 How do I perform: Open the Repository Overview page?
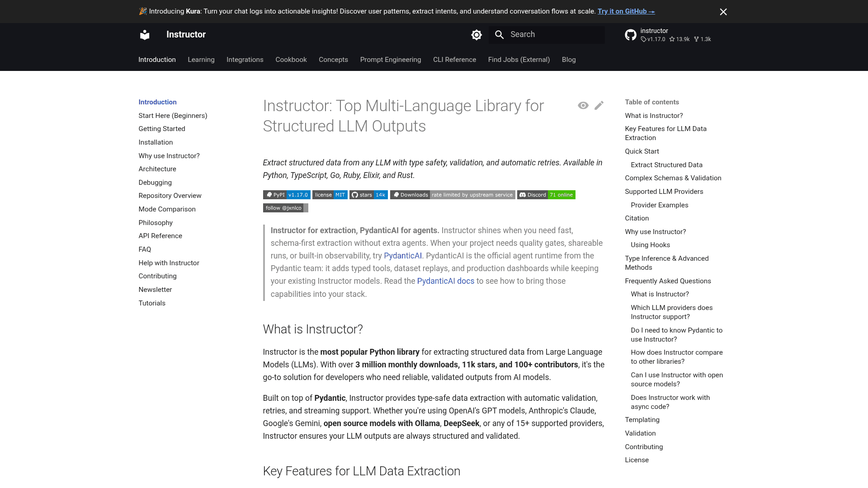170,196
